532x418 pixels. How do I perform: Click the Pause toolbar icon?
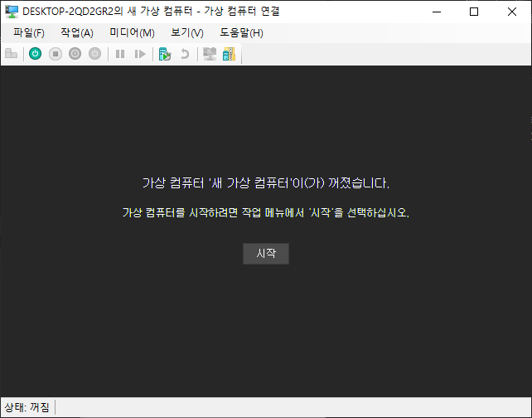[120, 54]
